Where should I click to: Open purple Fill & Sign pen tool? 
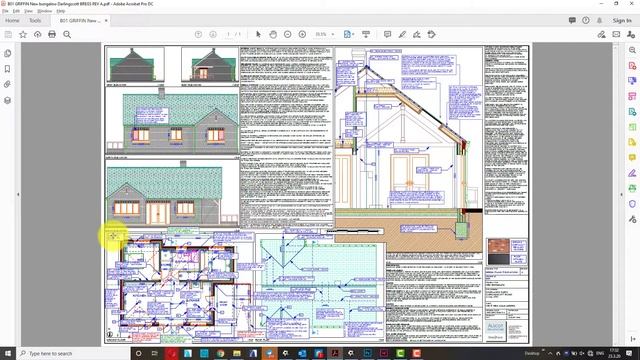point(632,173)
